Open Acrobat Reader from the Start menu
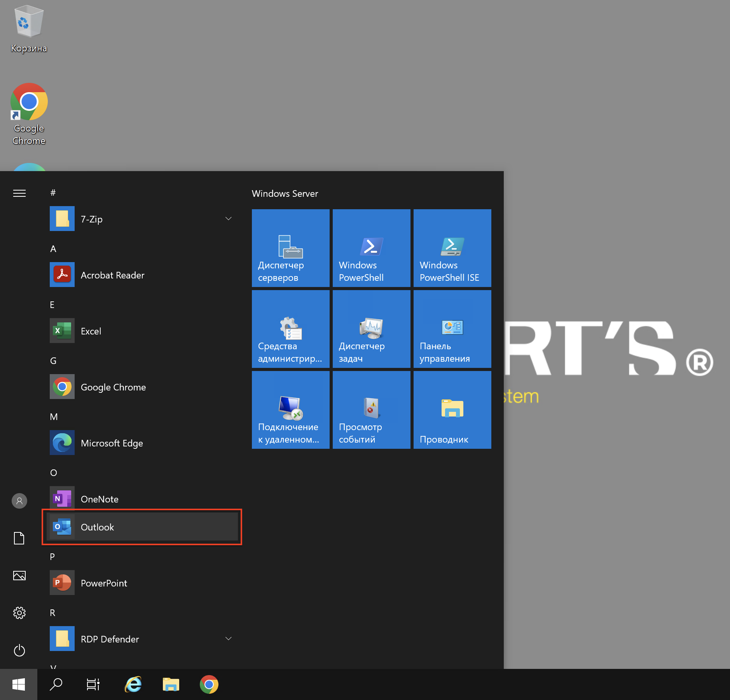 point(112,275)
